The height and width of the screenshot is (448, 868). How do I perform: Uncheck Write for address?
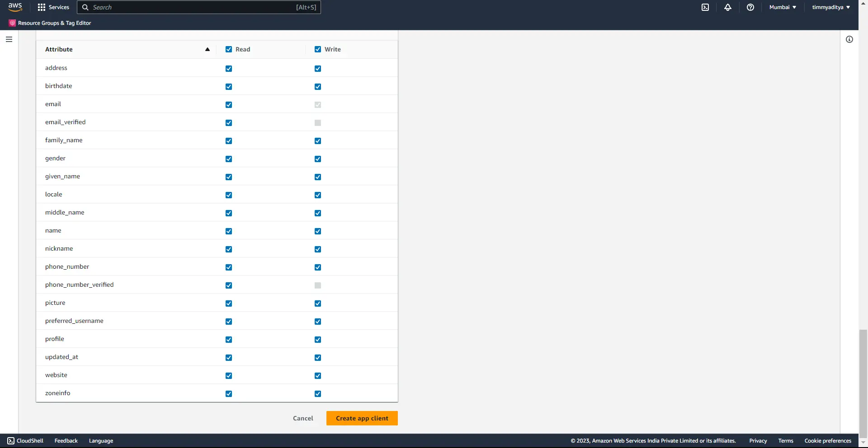pos(318,69)
